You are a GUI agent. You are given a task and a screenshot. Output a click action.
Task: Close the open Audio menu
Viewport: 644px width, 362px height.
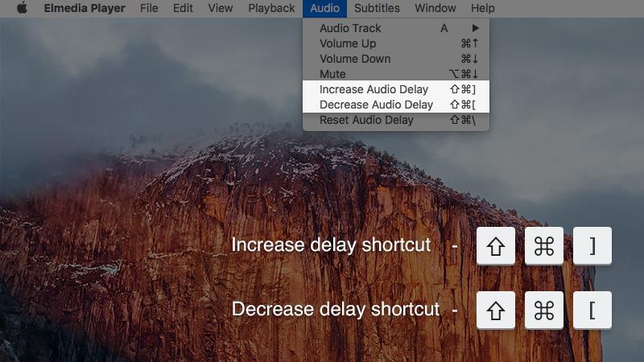click(324, 8)
